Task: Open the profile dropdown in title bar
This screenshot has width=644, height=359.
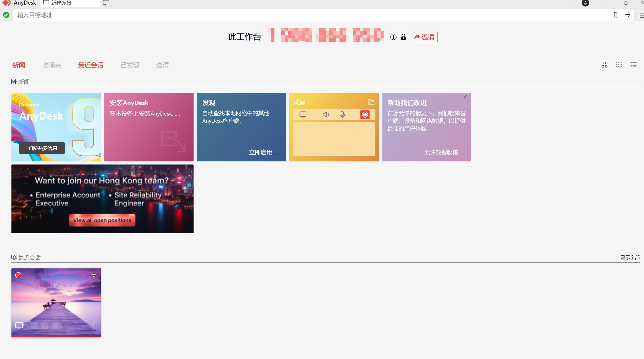Action: [585, 3]
